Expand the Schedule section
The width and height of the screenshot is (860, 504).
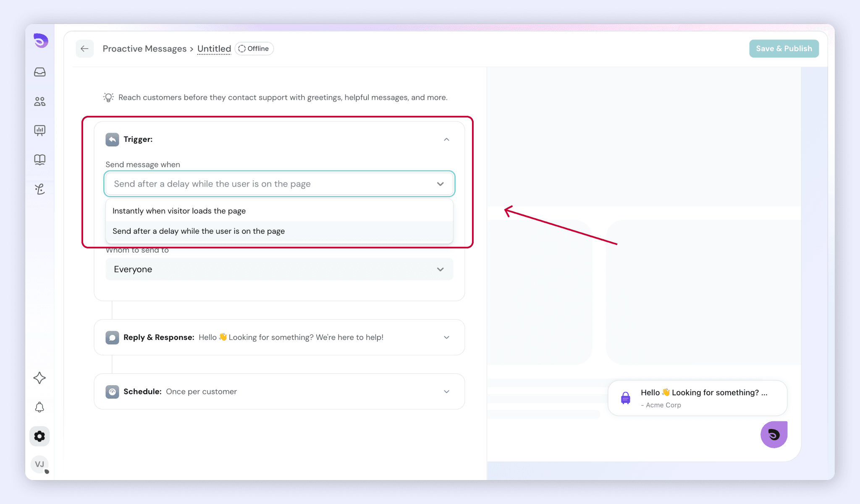(279, 392)
